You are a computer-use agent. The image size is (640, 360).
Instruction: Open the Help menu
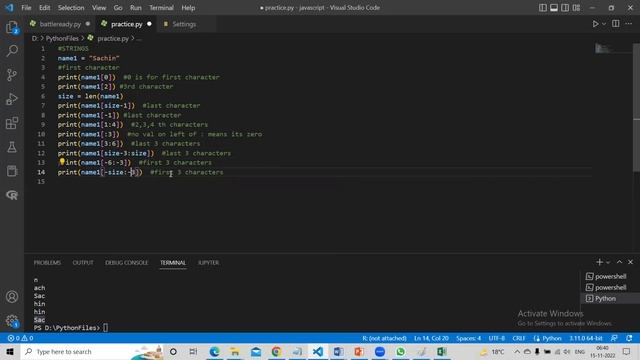coord(188,8)
